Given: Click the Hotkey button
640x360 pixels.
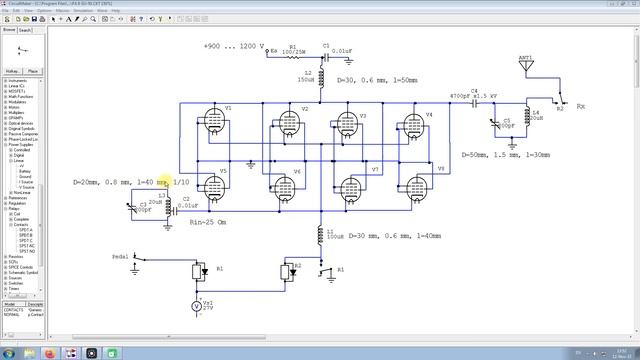Looking at the screenshot, I should pyautogui.click(x=12, y=71).
